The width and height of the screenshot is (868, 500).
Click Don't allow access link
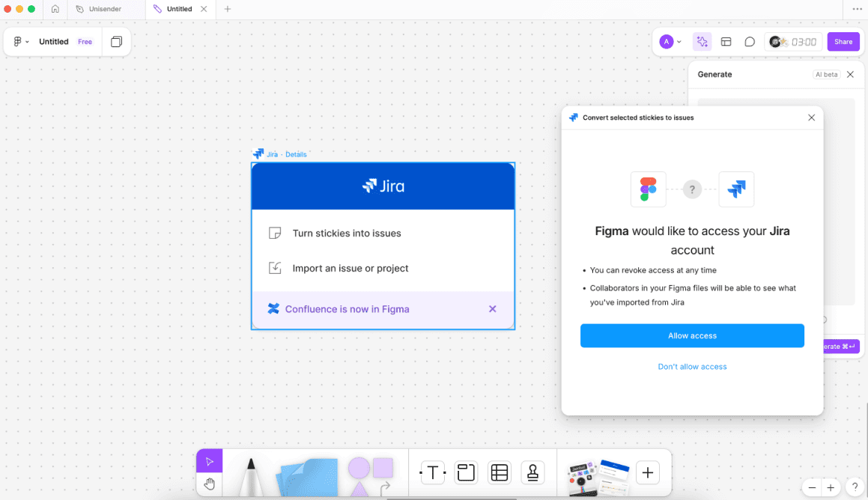tap(692, 367)
